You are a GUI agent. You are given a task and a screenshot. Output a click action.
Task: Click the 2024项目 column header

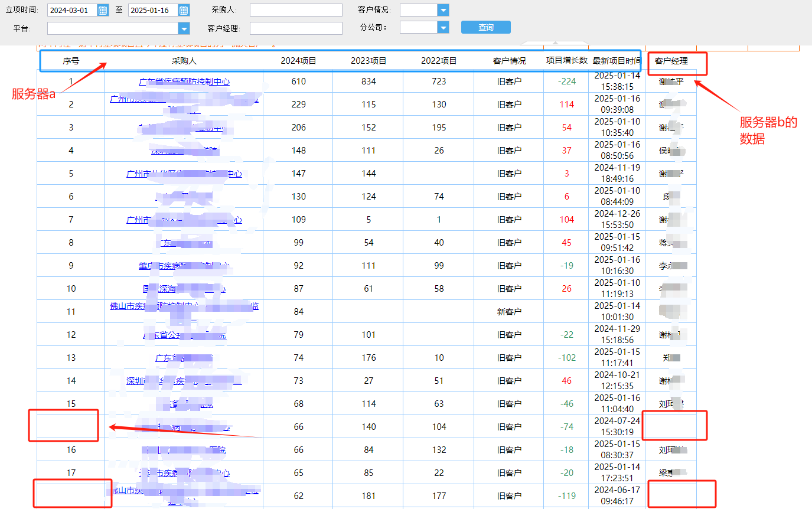(x=298, y=61)
